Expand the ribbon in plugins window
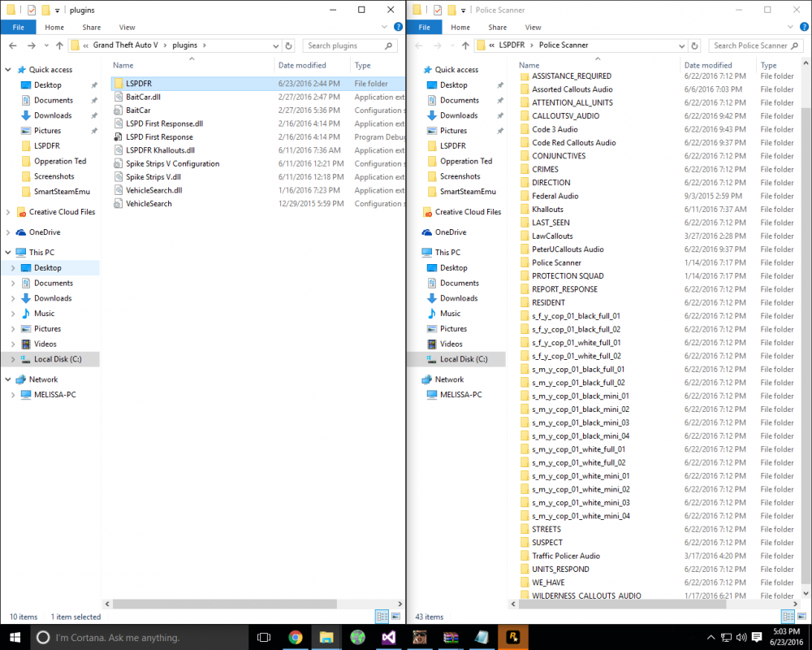Screen dimensions: 812x650 click(384, 27)
